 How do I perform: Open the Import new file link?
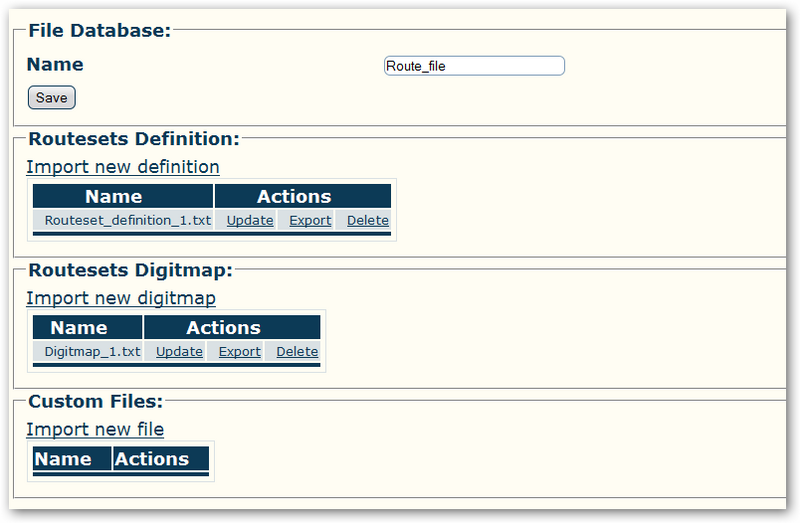click(x=95, y=429)
